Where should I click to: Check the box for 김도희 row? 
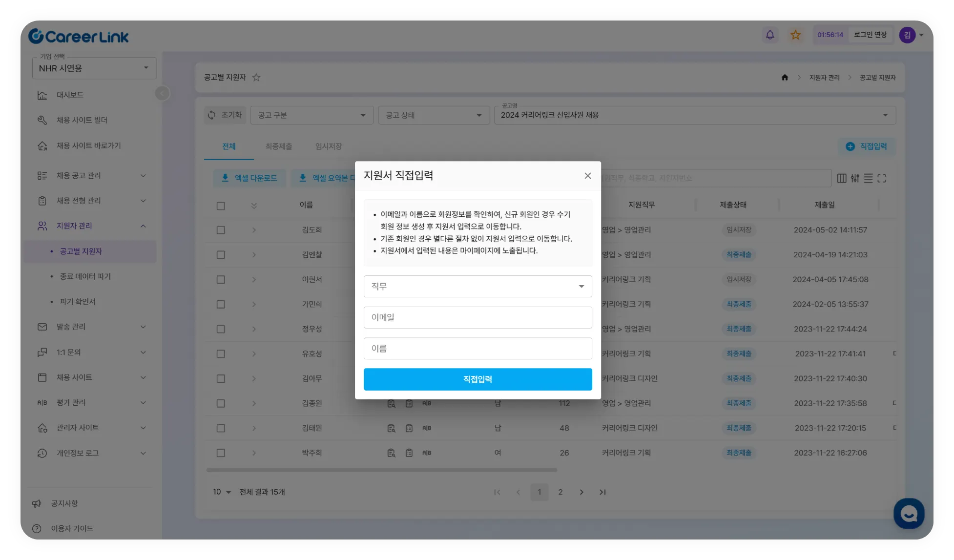[x=221, y=230]
